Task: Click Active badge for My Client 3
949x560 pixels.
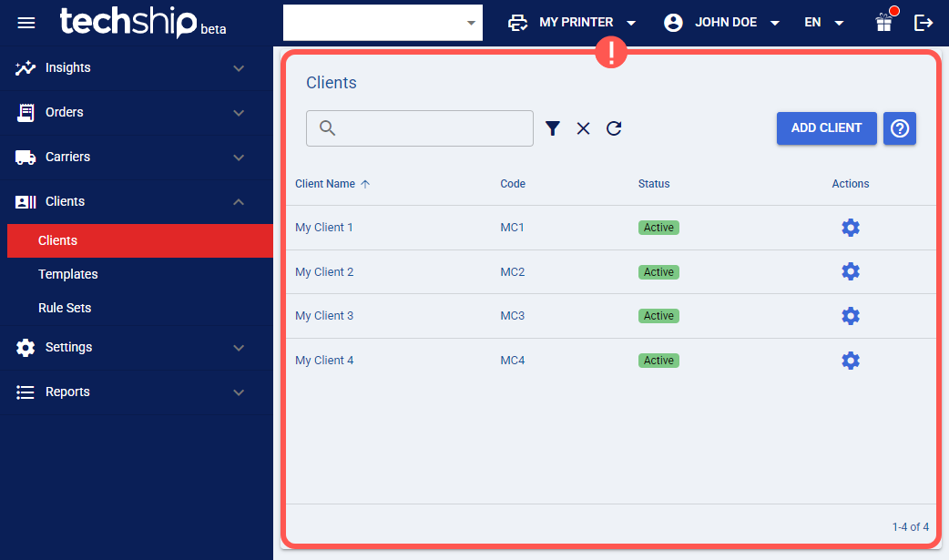Action: (x=658, y=316)
